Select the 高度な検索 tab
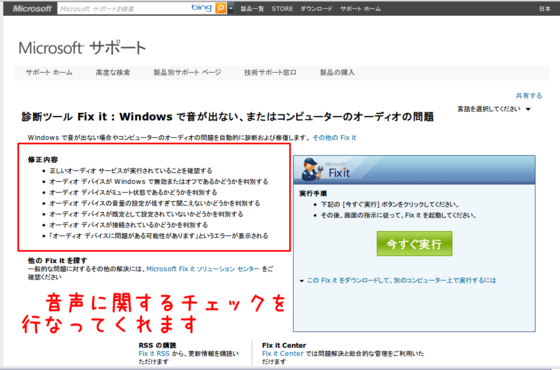 pyautogui.click(x=113, y=72)
